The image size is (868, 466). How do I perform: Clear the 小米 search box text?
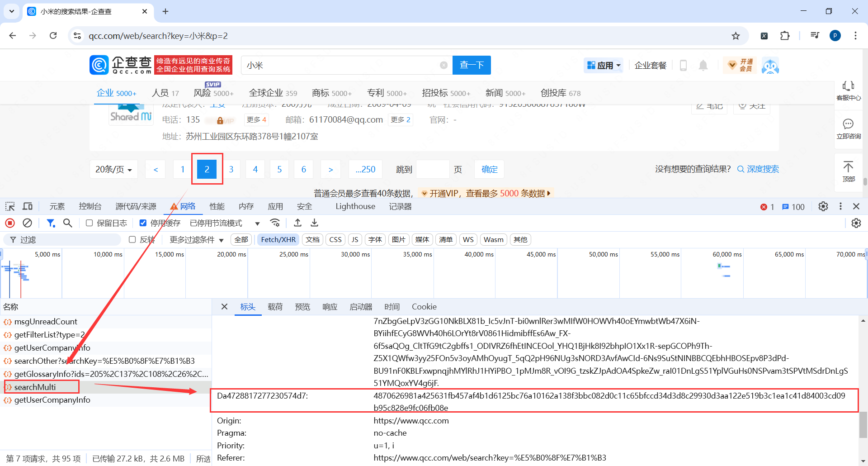pyautogui.click(x=444, y=65)
